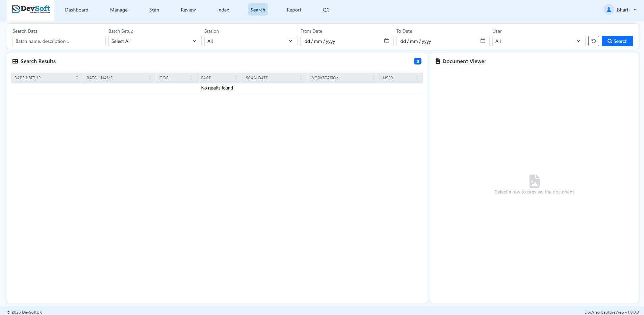Sort by Workstation column arrows
This screenshot has width=644, height=315.
coord(373,78)
